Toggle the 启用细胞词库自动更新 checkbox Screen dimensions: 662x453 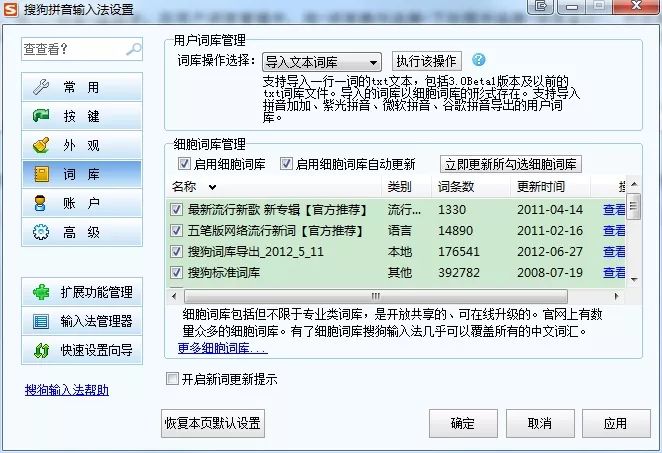pos(286,163)
